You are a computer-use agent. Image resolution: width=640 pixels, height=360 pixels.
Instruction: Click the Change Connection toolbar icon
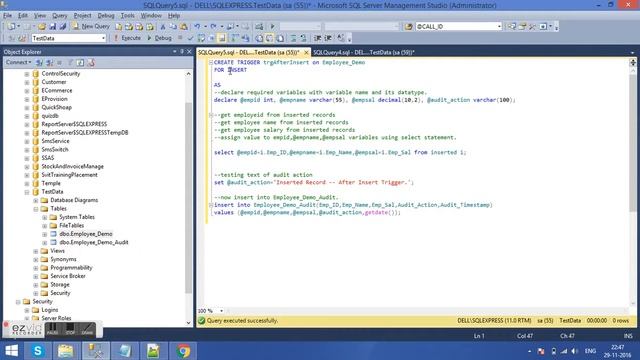[22, 38]
